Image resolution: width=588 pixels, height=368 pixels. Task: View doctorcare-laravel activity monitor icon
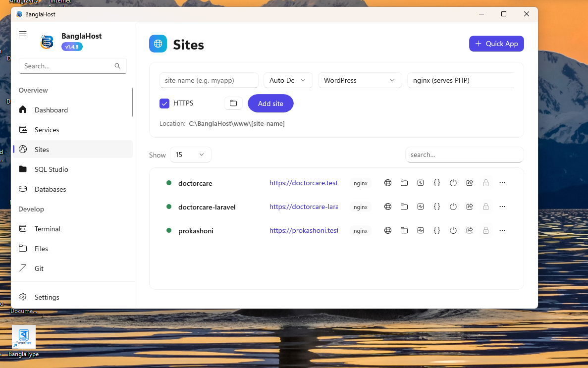(421, 207)
